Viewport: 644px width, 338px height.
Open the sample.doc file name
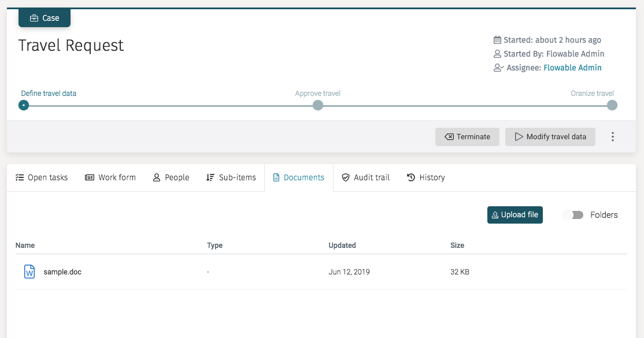62,272
